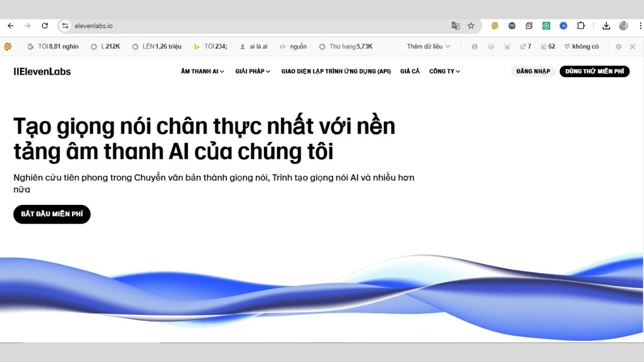
Task: Click the 'không có' heartbeat indicator
Action: (x=581, y=47)
